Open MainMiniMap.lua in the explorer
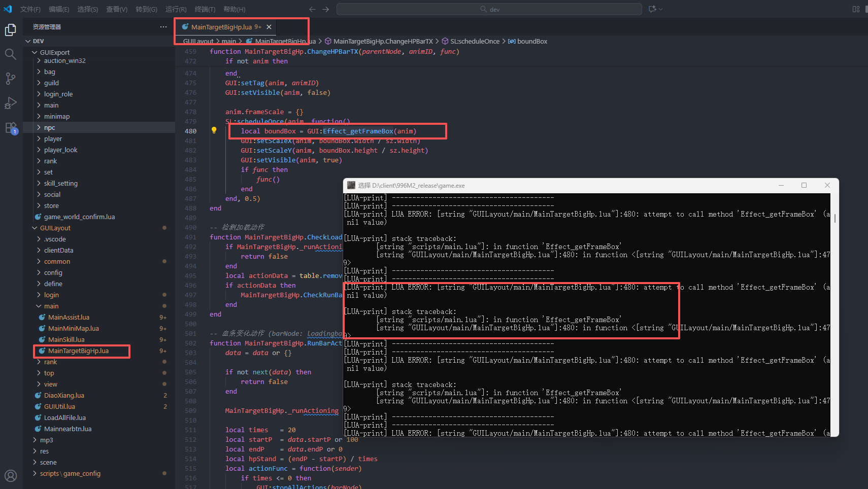The image size is (868, 489). 73,328
